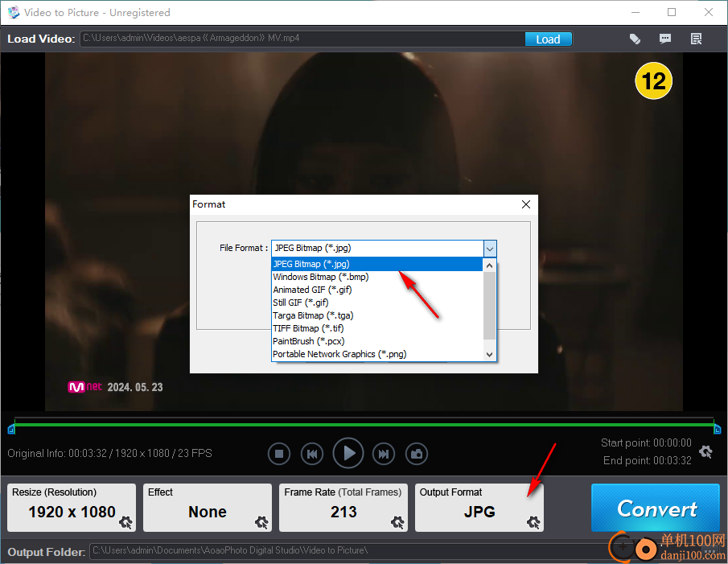Click the format list scrollbar thumb

point(489,306)
